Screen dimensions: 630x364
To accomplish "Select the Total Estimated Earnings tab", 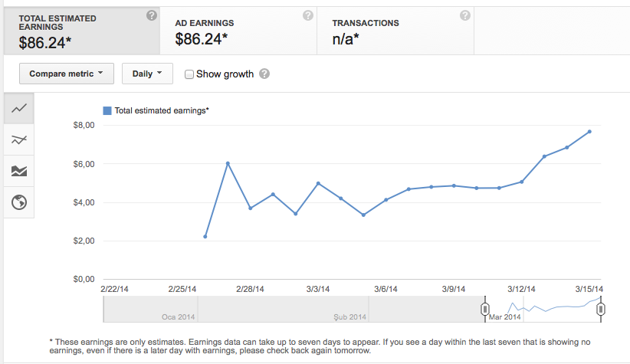I will [82, 31].
